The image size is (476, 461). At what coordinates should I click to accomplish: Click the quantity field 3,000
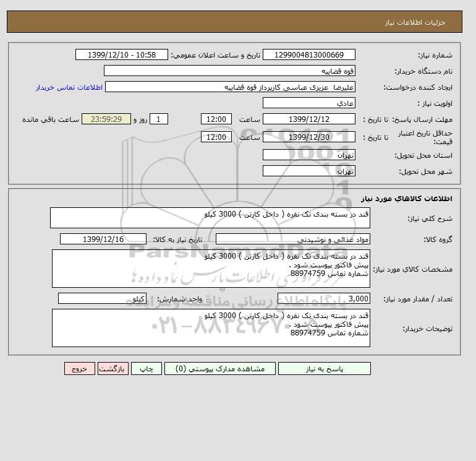(x=323, y=298)
